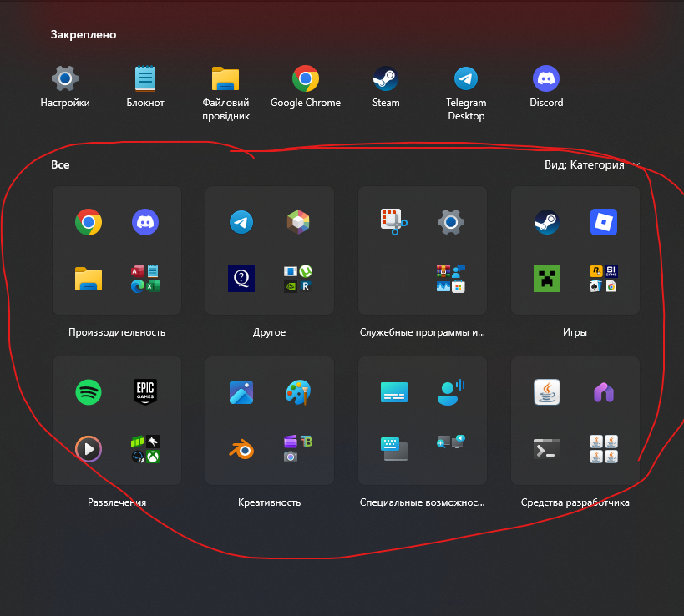The height and width of the screenshot is (616, 684).
Task: Launch the Q app in Другое group
Action: pyautogui.click(x=241, y=279)
